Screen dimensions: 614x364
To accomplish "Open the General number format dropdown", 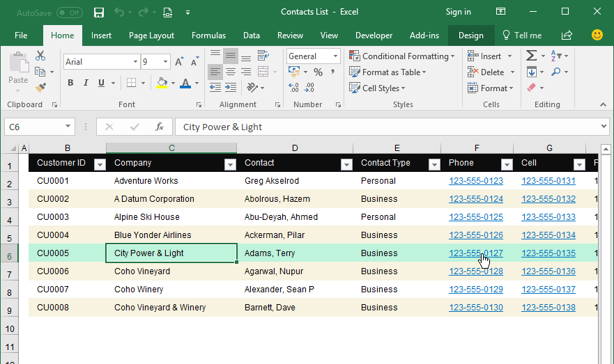I will pos(335,56).
